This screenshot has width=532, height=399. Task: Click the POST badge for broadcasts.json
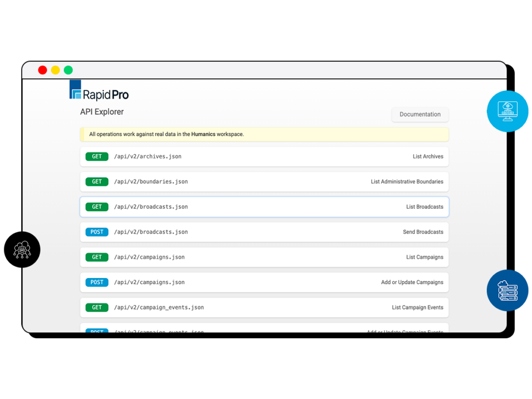click(97, 232)
